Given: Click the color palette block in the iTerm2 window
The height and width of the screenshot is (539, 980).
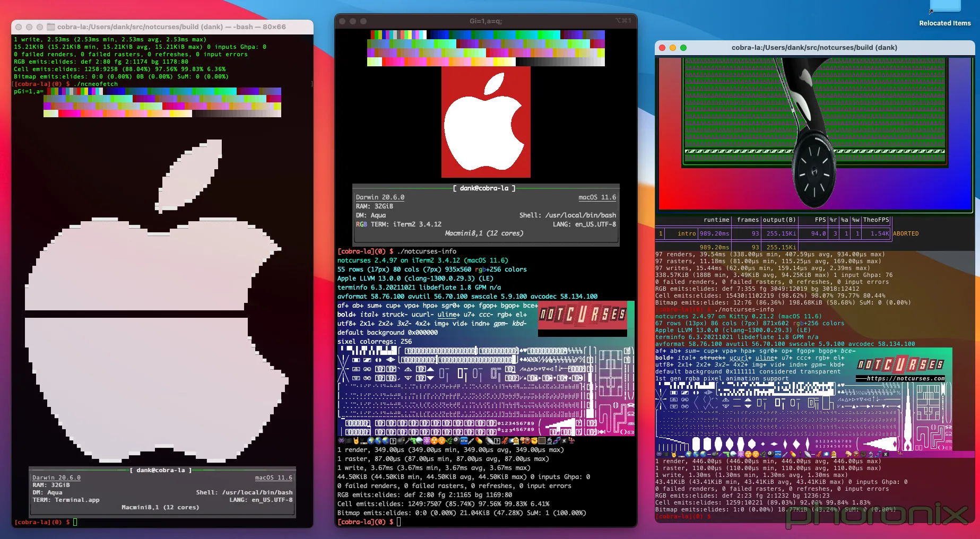Looking at the screenshot, I should point(486,48).
